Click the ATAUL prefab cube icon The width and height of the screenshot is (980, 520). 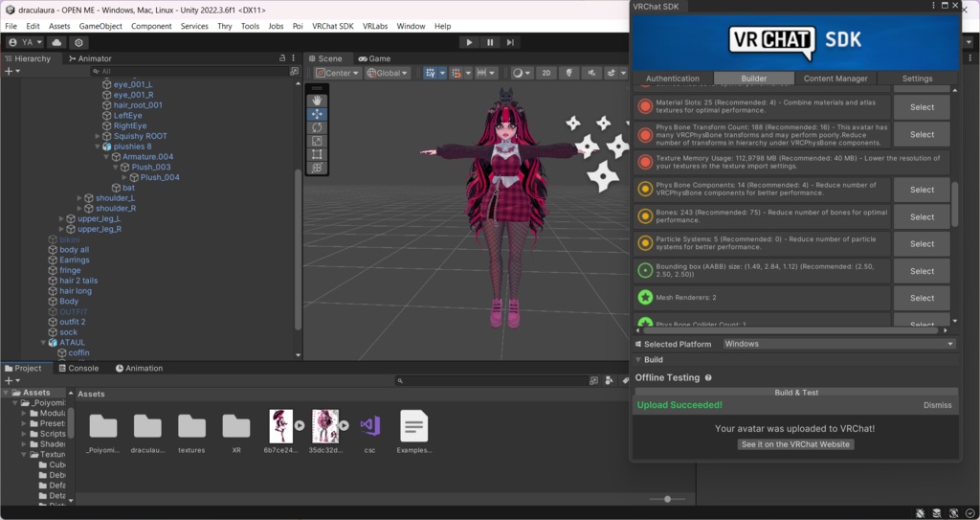pyautogui.click(x=54, y=342)
